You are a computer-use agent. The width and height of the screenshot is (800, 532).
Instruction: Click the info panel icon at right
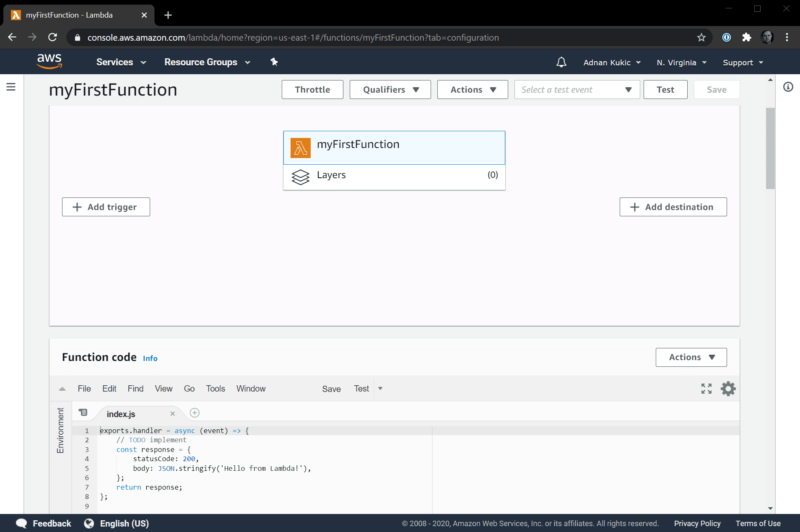coord(788,87)
